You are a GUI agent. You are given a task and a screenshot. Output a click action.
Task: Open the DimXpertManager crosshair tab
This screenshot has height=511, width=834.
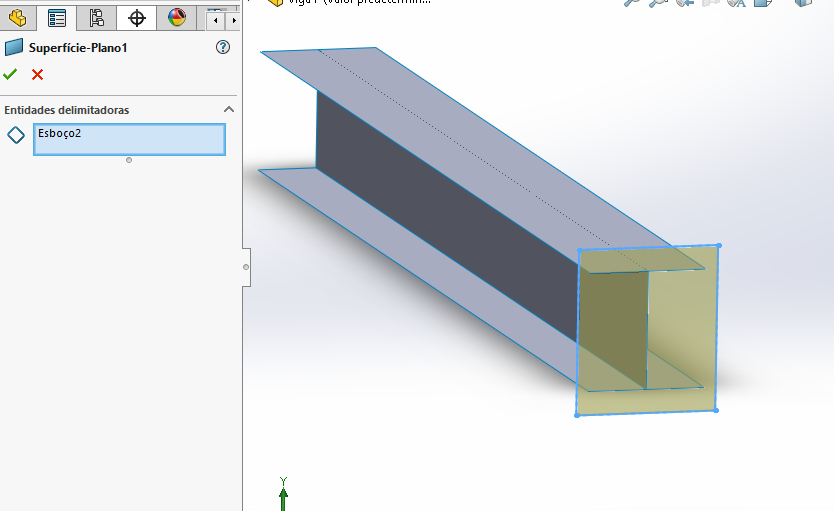tap(137, 18)
